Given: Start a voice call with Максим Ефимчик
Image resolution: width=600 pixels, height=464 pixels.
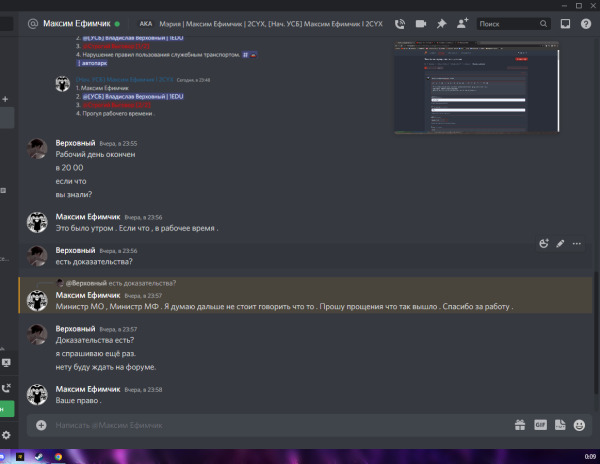Looking at the screenshot, I should pos(400,24).
